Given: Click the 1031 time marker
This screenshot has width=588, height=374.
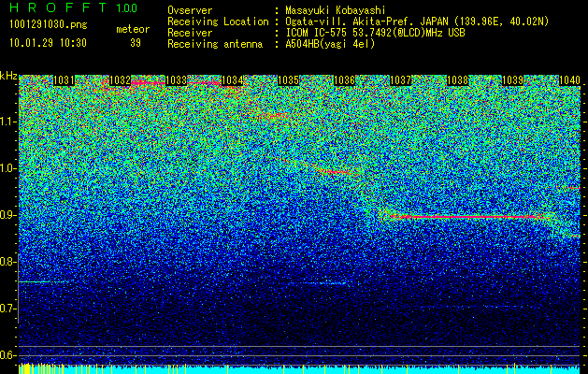Looking at the screenshot, I should [64, 80].
